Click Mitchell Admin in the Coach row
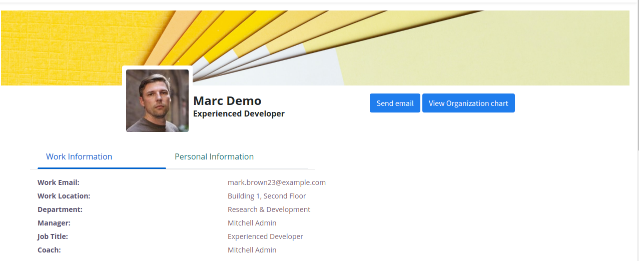The image size is (644, 261). tap(252, 250)
